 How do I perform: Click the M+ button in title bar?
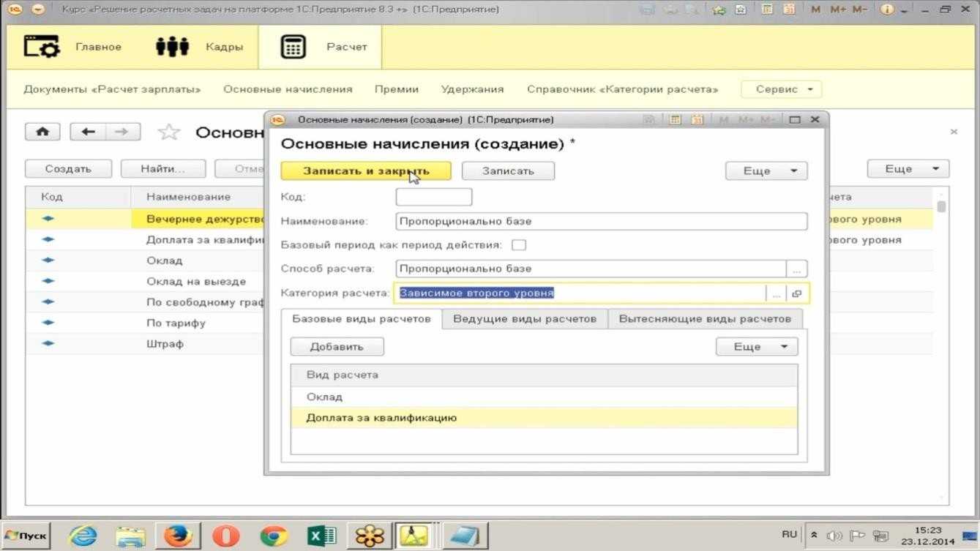pyautogui.click(x=838, y=10)
